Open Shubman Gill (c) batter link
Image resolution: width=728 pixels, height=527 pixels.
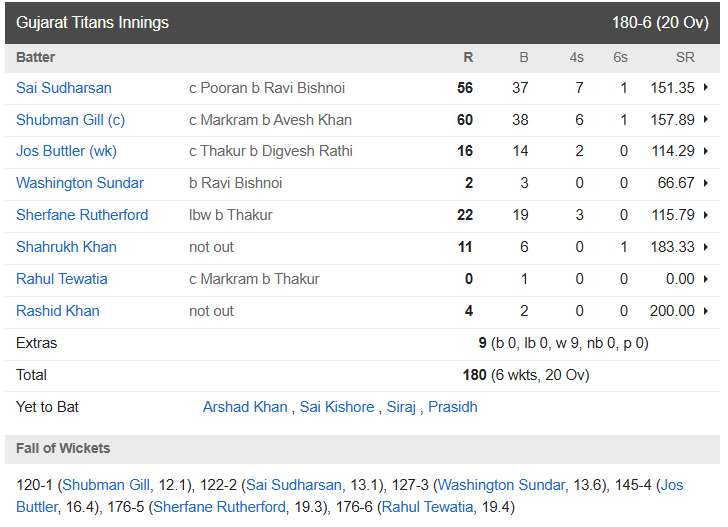pyautogui.click(x=71, y=120)
